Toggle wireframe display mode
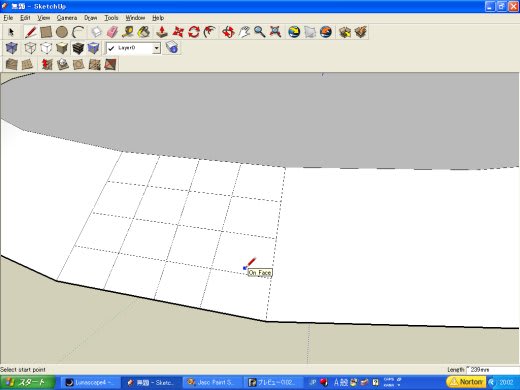520x390 pixels. click(x=30, y=48)
